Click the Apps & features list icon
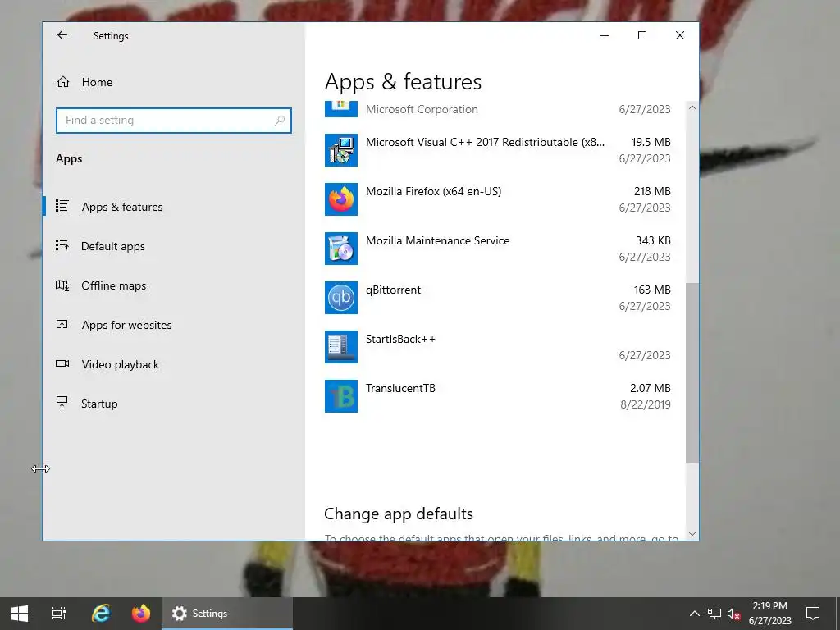Screen dimensions: 840x630 click(62, 206)
